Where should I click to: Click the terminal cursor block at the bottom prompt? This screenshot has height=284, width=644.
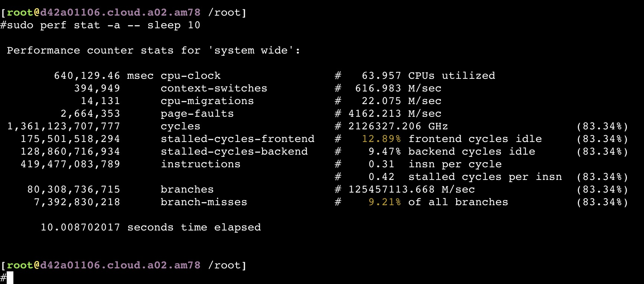click(x=10, y=278)
